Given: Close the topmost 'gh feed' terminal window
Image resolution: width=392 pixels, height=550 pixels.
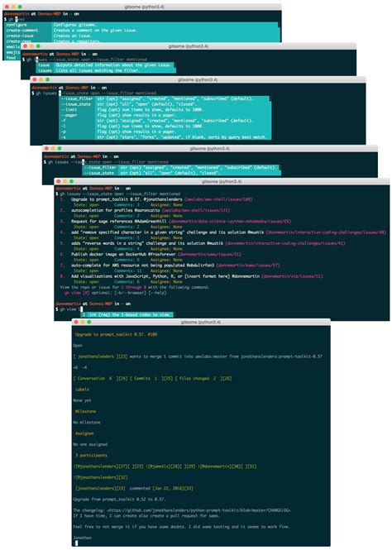Looking at the screenshot, I should (7, 7).
